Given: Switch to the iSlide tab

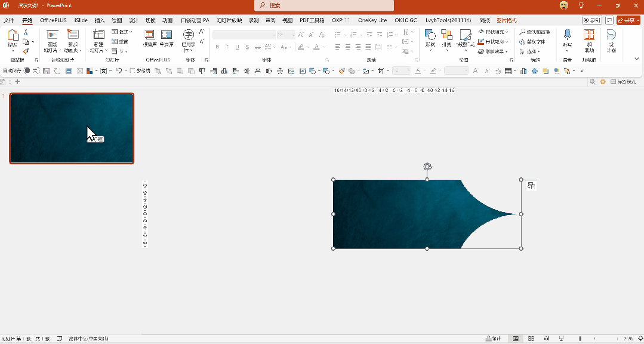Looking at the screenshot, I should pyautogui.click(x=81, y=20).
